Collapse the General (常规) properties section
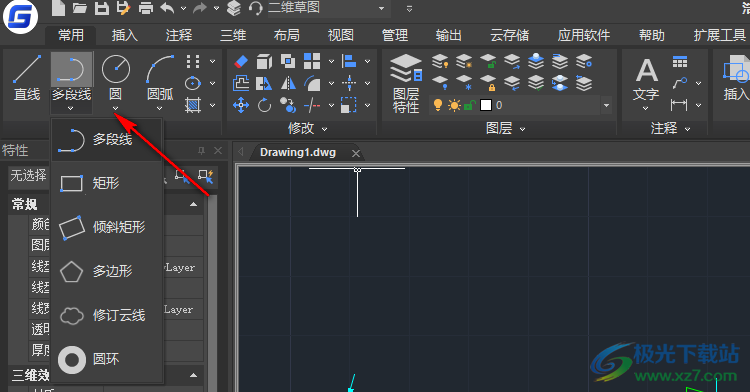The image size is (750, 392). [x=193, y=204]
